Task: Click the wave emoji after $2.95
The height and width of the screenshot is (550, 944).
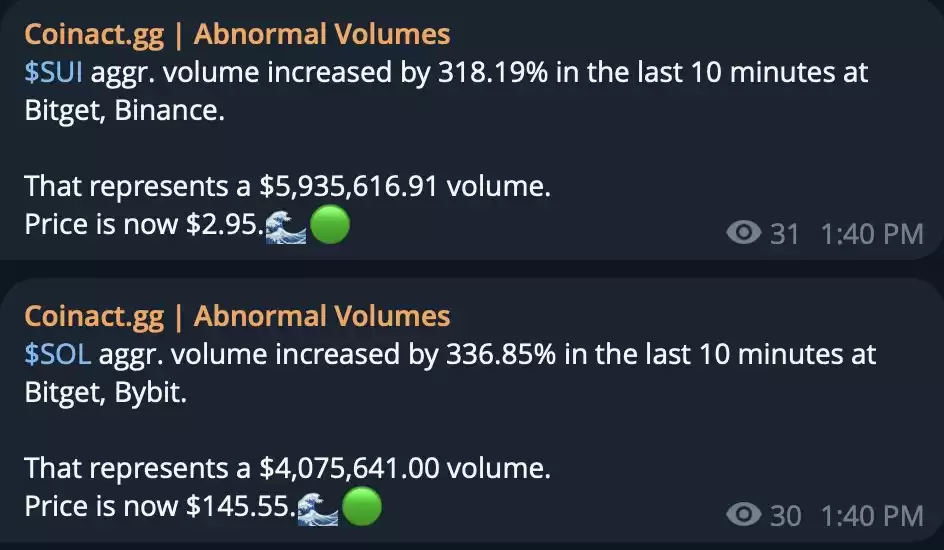Action: [286, 225]
